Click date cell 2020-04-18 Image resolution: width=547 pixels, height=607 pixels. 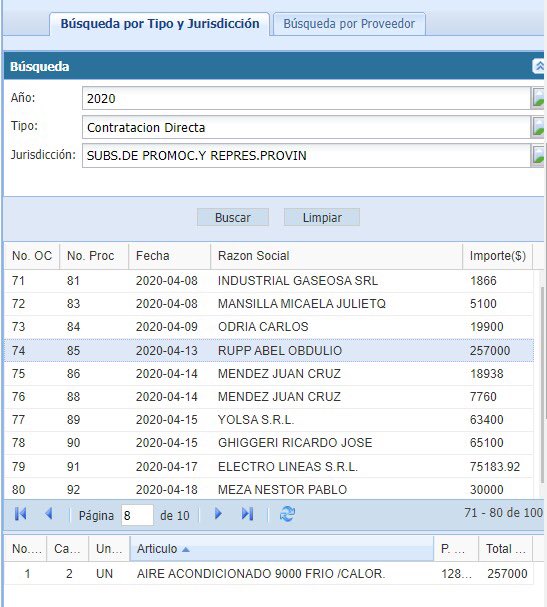pos(167,490)
